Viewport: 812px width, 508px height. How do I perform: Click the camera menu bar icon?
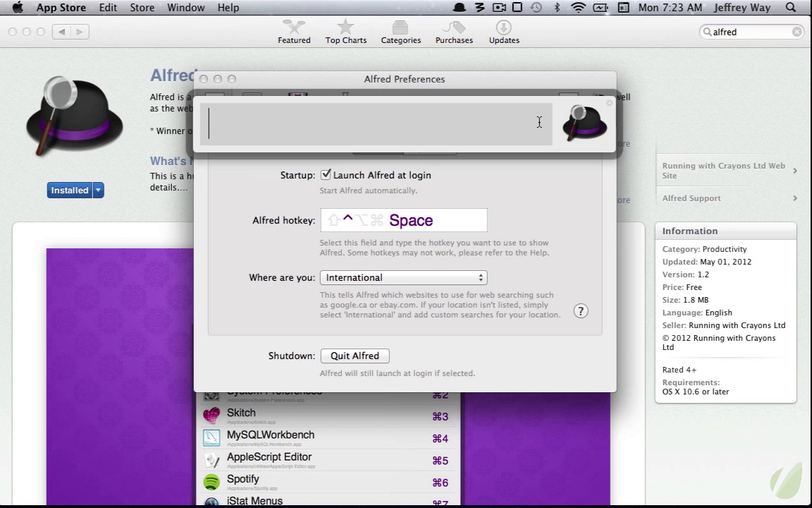499,7
